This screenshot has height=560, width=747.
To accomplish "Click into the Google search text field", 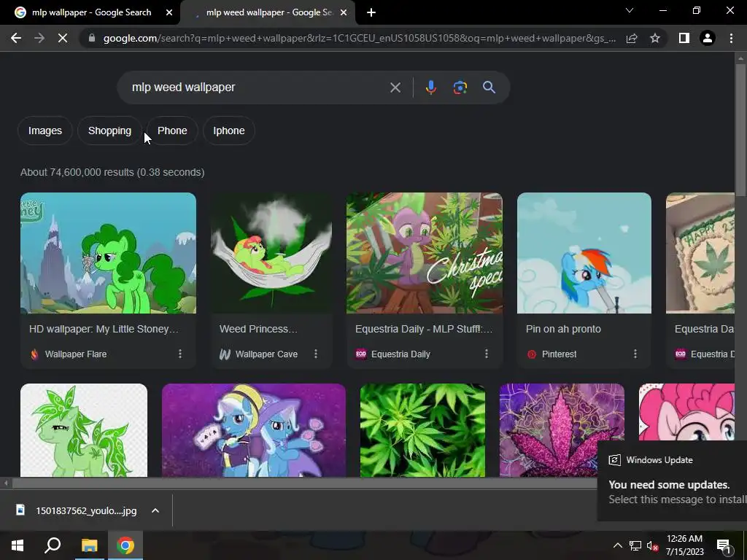I will point(258,87).
